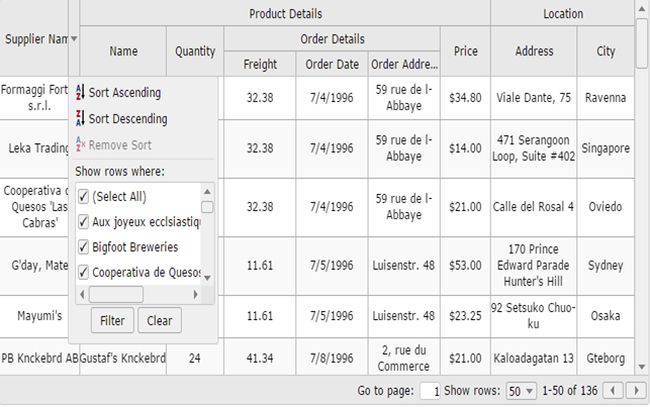Click the Supplier Name column header
The width and height of the screenshot is (650, 407).
coord(35,39)
